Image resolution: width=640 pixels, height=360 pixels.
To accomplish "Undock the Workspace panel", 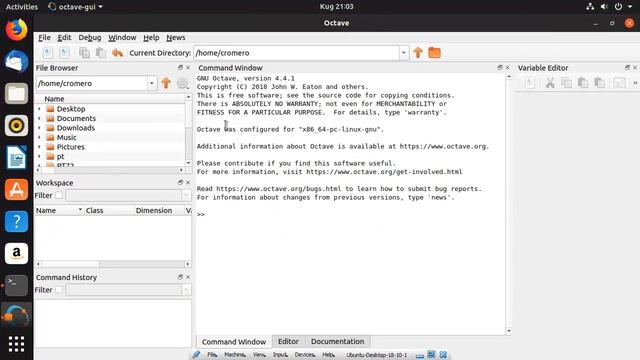I will pyautogui.click(x=180, y=182).
